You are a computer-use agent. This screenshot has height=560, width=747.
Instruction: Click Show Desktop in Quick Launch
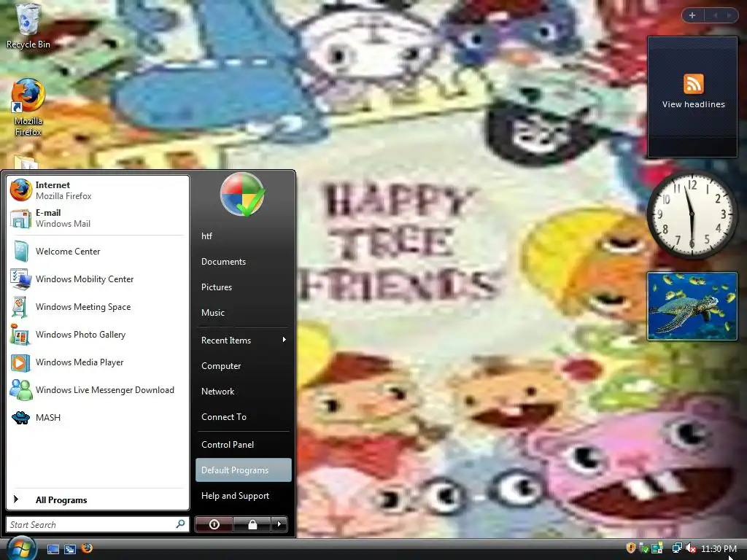tap(53, 549)
